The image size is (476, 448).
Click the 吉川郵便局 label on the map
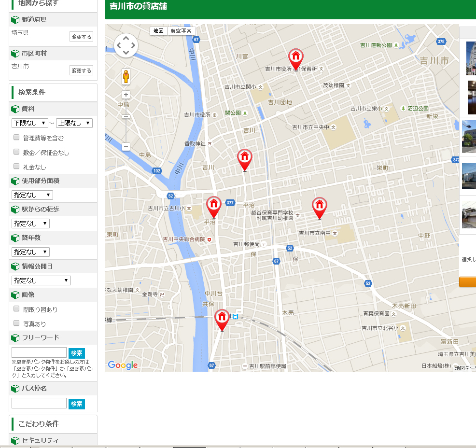pos(246,244)
